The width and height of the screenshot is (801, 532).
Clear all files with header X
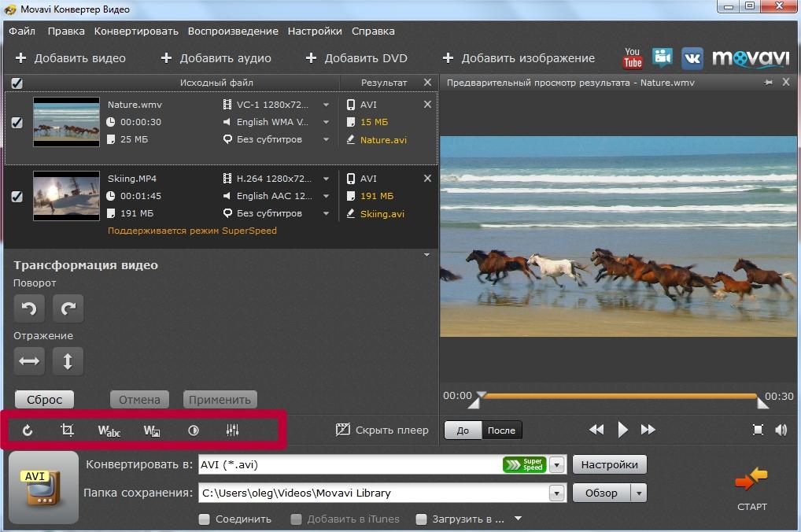pos(427,82)
